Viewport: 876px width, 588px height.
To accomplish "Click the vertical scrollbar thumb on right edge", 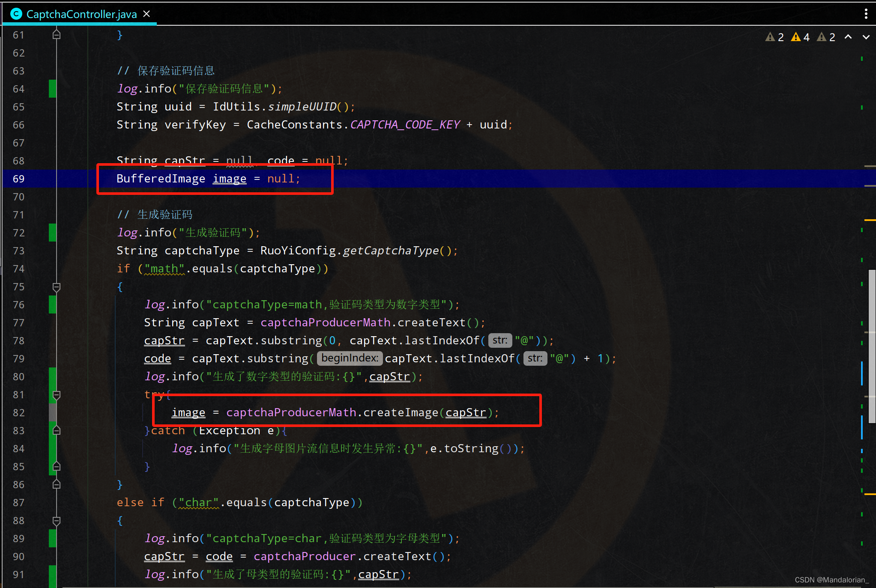I will tap(872, 346).
